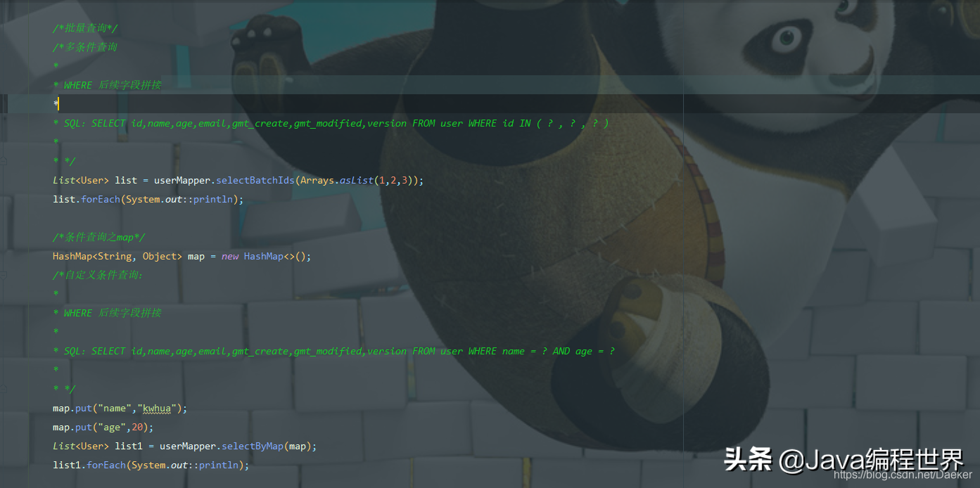Click the line list.forEach(System.out::println);
980x488 pixels.
[148, 199]
